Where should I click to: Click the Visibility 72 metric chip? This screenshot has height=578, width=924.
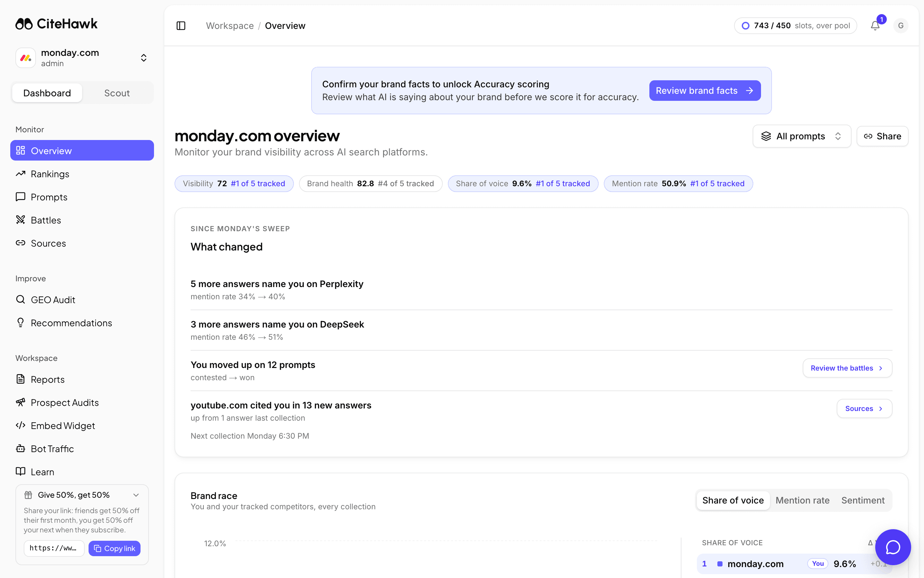234,183
